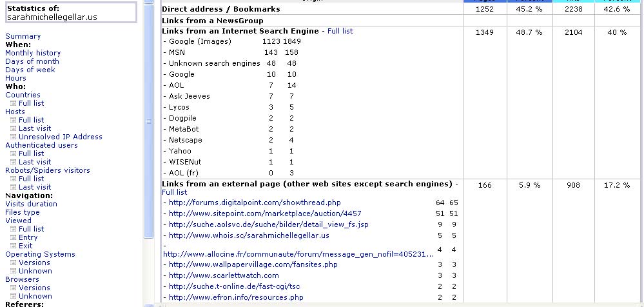This screenshot has width=644, height=307.
Task: Open forums.digitalpoint.com showthread link
Action: tap(255, 203)
